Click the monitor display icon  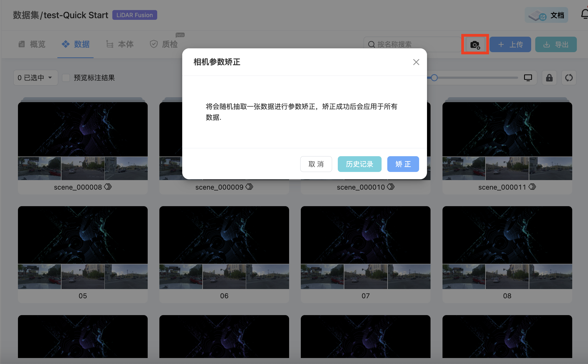pos(528,78)
